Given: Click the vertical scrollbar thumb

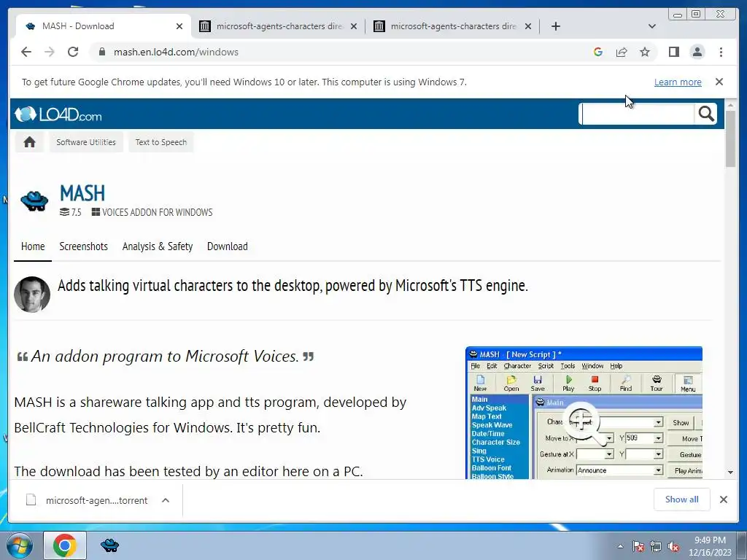Looking at the screenshot, I should coord(730,139).
